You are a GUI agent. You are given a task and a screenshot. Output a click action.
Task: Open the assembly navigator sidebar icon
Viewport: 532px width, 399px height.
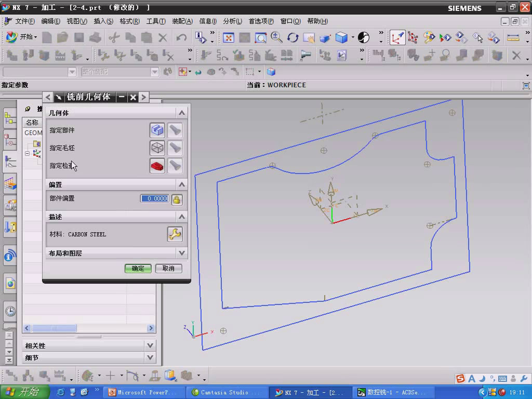pos(10,118)
